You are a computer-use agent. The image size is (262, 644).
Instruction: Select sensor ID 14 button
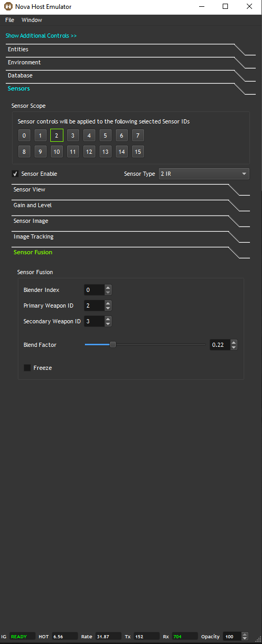122,152
